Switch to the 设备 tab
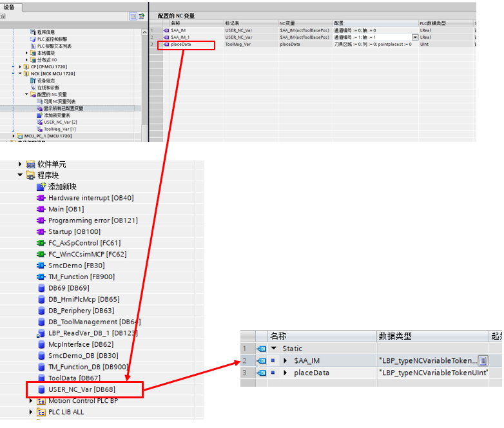504x428 pixels. point(10,7)
